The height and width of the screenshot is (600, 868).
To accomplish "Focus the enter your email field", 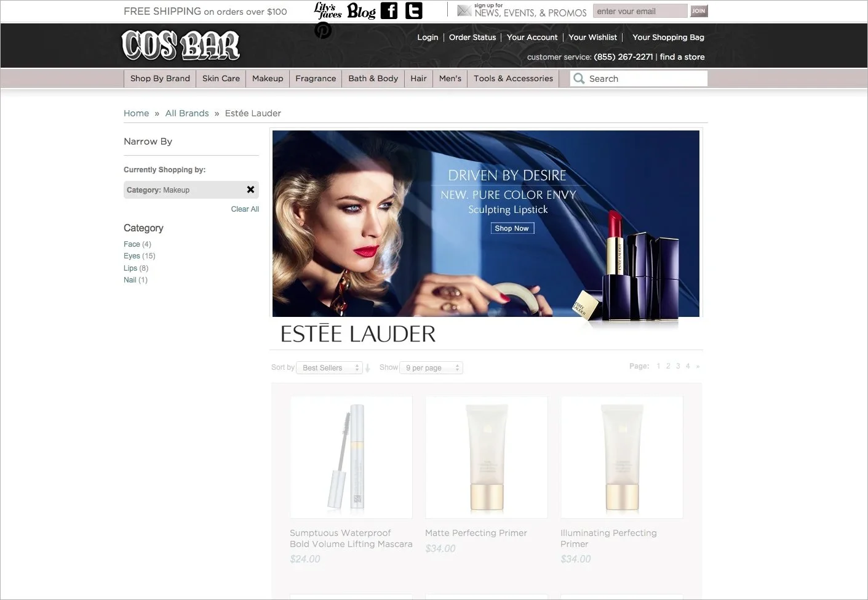I will pyautogui.click(x=640, y=11).
